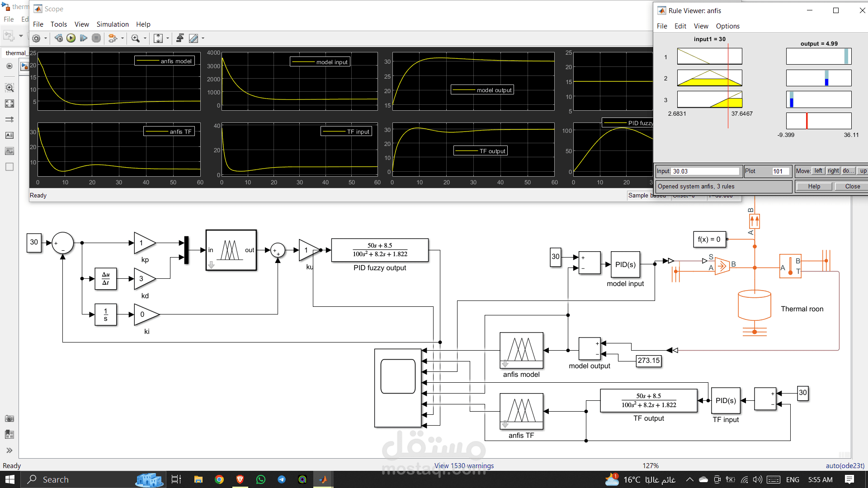This screenshot has height=488, width=868.
Task: Click the View 1530 warnings link
Action: pyautogui.click(x=464, y=465)
